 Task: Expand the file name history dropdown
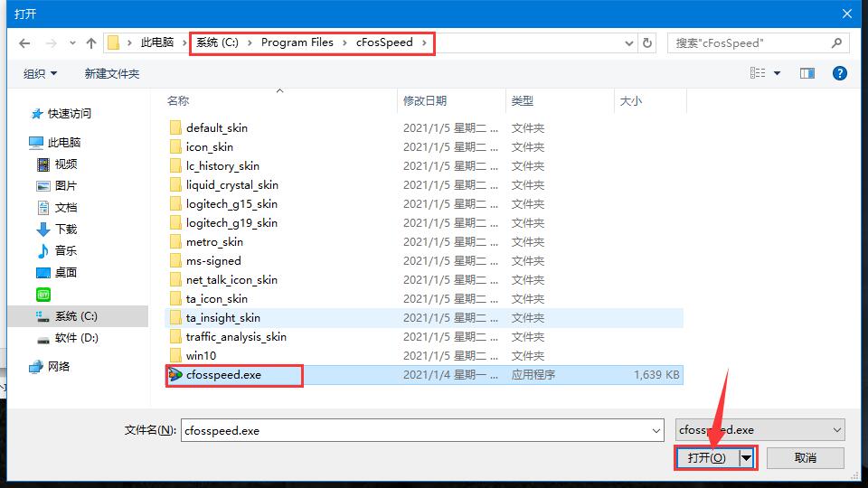point(656,430)
